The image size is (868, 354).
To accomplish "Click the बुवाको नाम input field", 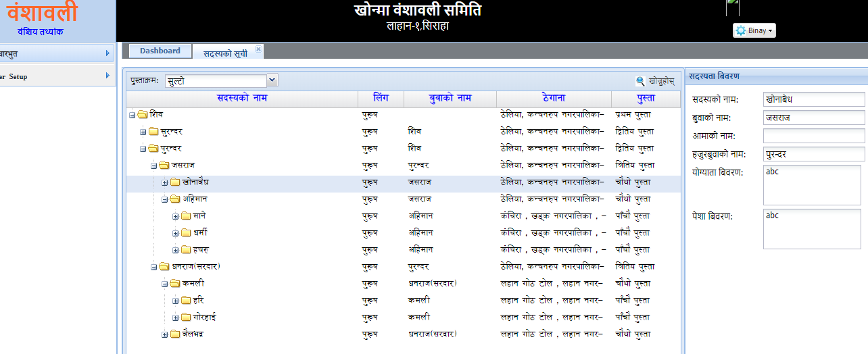I will click(814, 118).
